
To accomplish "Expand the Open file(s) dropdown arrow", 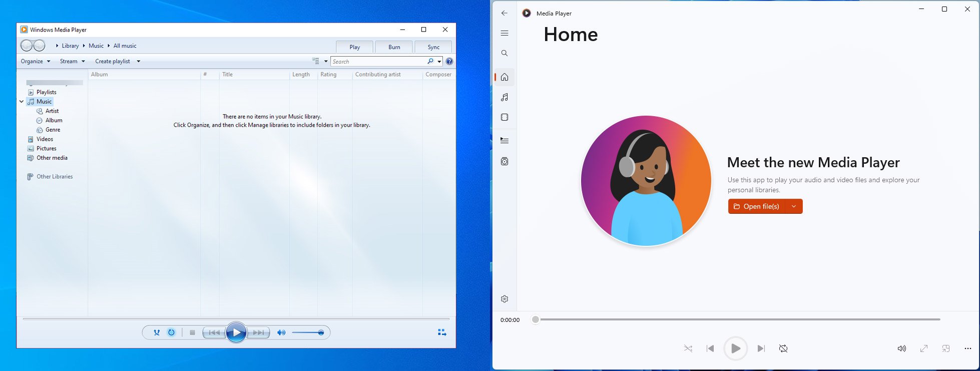I will tap(794, 206).
